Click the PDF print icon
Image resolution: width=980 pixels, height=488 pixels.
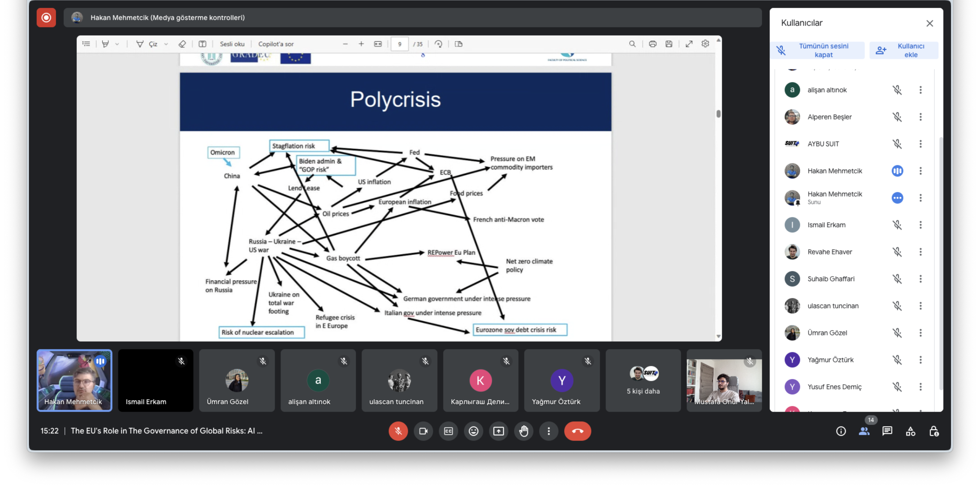653,44
